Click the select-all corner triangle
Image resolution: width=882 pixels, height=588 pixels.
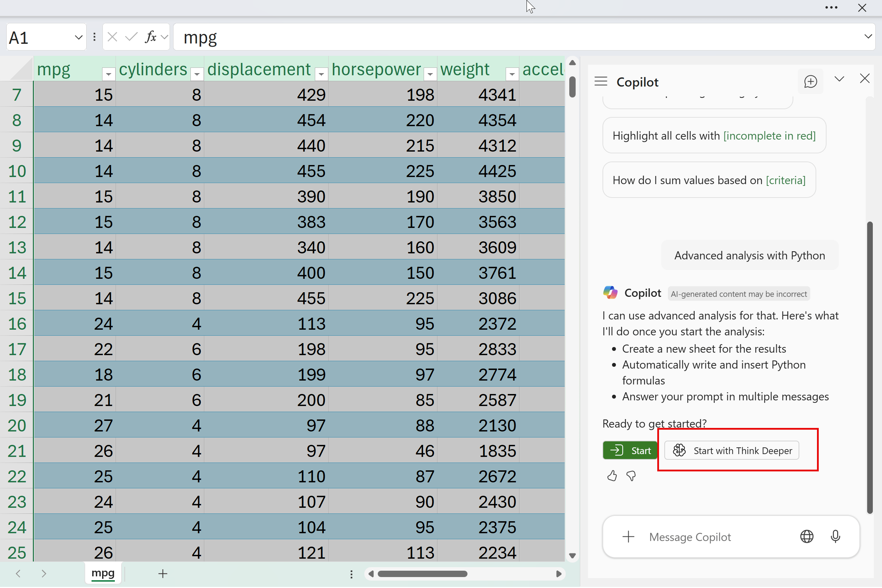click(21, 69)
